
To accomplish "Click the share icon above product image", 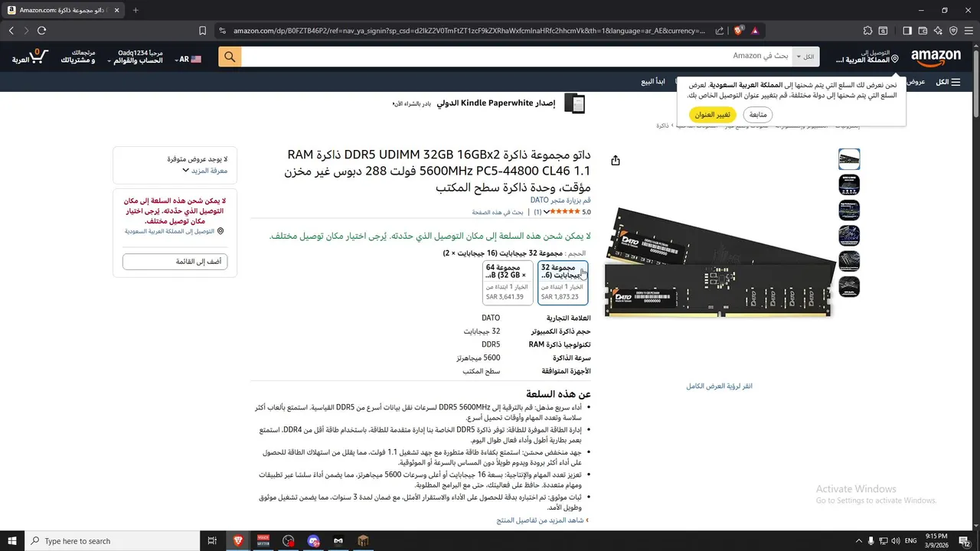I will (616, 160).
